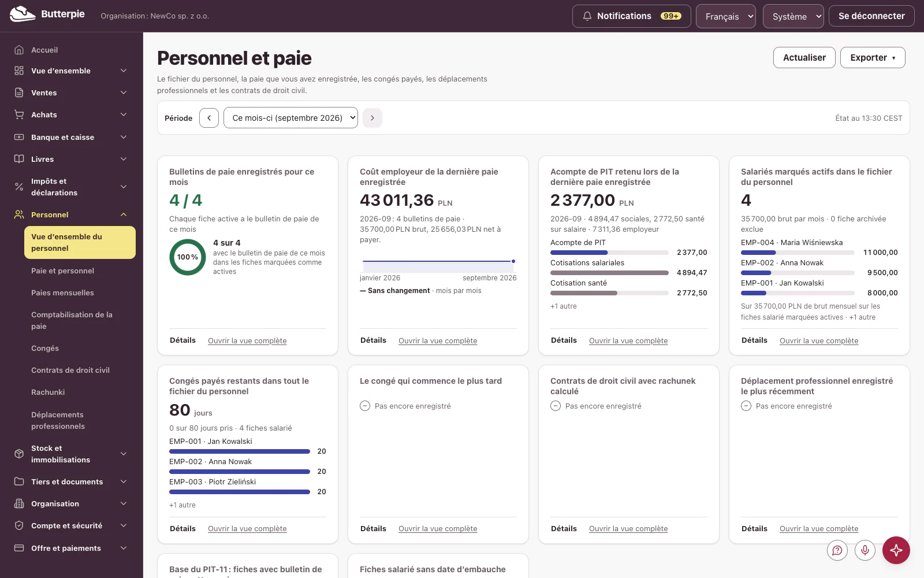Click Détails in Acompte de PIT card

564,340
